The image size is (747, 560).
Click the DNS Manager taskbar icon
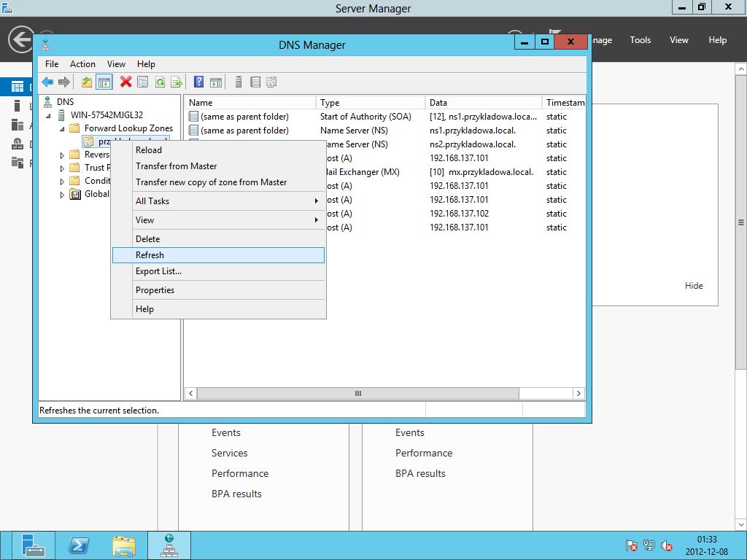[169, 545]
